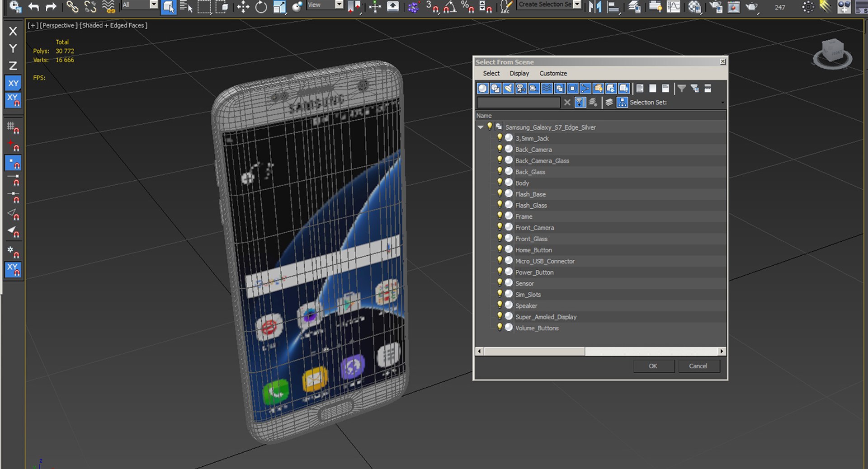Select Super_Amoled_Display in the object list
Screen dimensions: 868x469
[546, 317]
